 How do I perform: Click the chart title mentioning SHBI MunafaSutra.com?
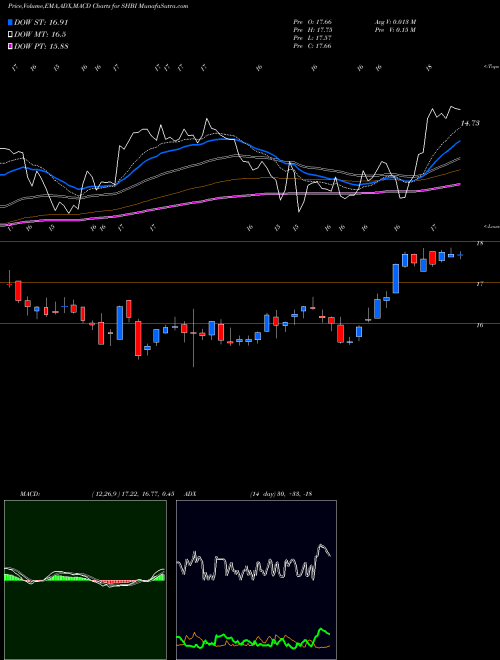pyautogui.click(x=98, y=6)
